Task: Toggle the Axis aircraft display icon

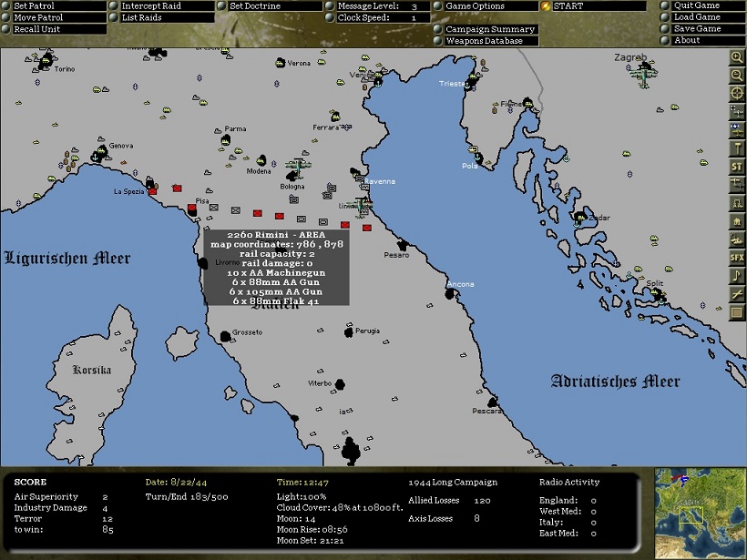Action: pyautogui.click(x=736, y=112)
